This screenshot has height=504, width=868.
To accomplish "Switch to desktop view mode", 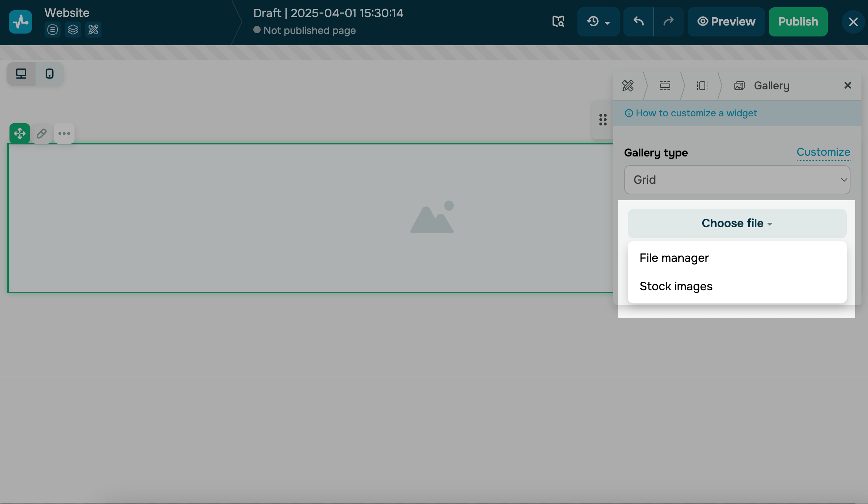I will [x=21, y=74].
